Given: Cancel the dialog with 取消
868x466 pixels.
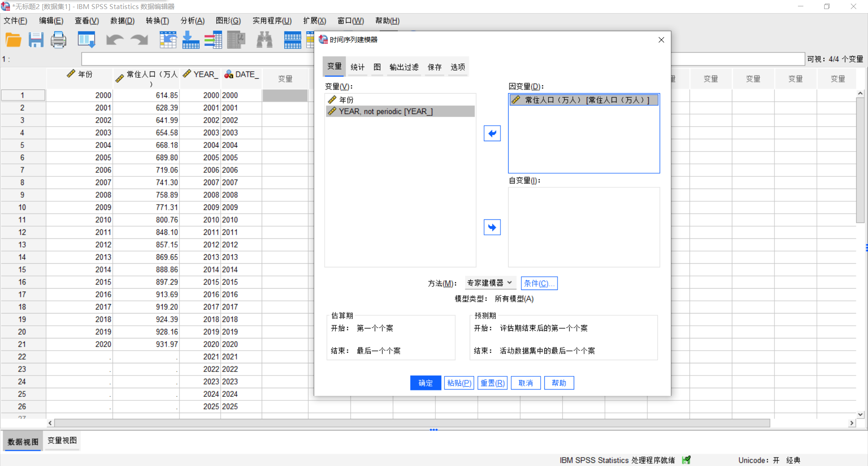Looking at the screenshot, I should [x=526, y=383].
